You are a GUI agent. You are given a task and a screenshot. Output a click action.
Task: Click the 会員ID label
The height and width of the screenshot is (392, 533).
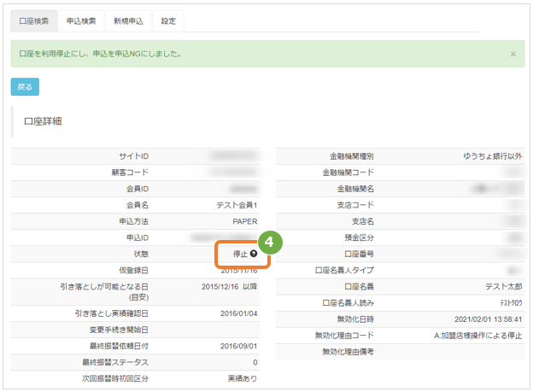[x=138, y=189]
